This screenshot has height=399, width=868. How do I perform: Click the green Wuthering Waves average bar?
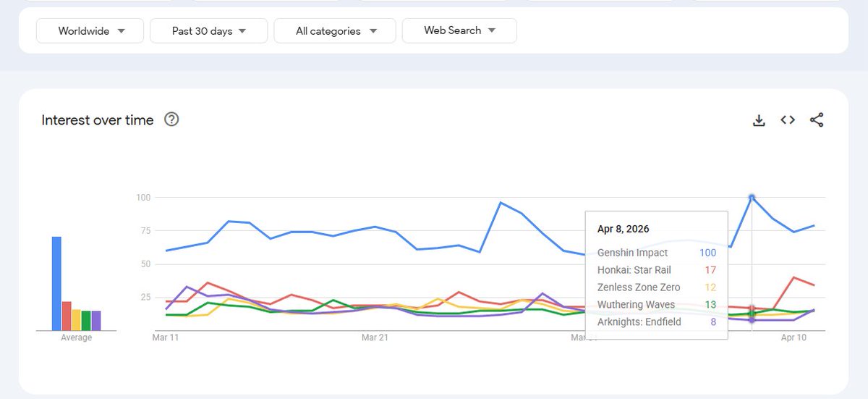point(86,320)
